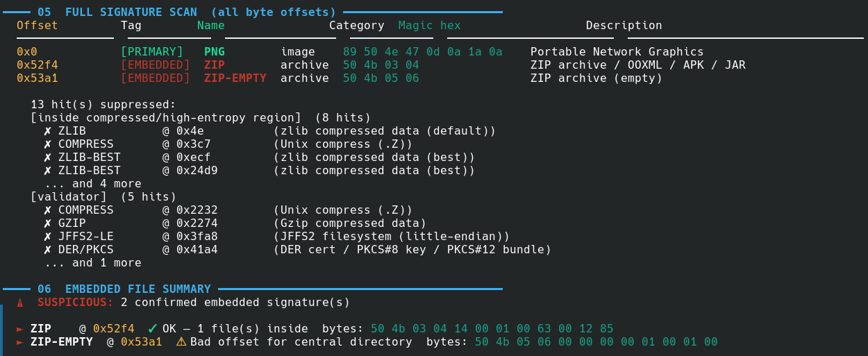
Task: Click the X mark beside ZLIB at 0x4e
Action: pos(48,131)
